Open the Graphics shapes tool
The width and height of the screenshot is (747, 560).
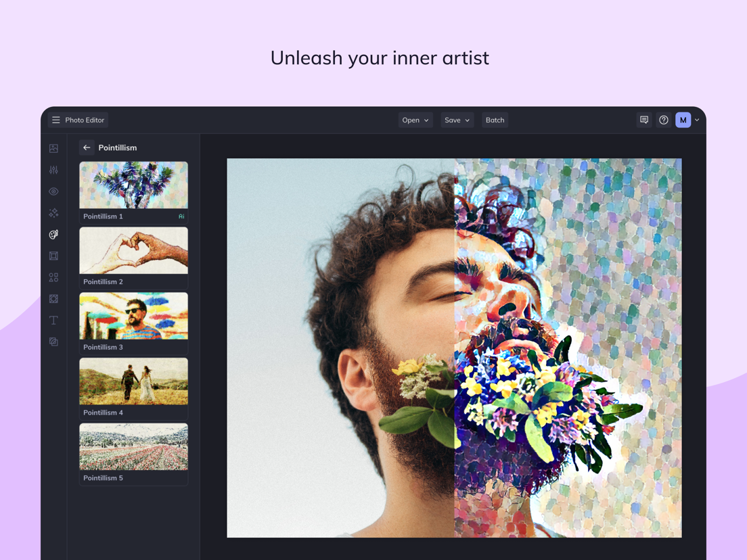(54, 277)
